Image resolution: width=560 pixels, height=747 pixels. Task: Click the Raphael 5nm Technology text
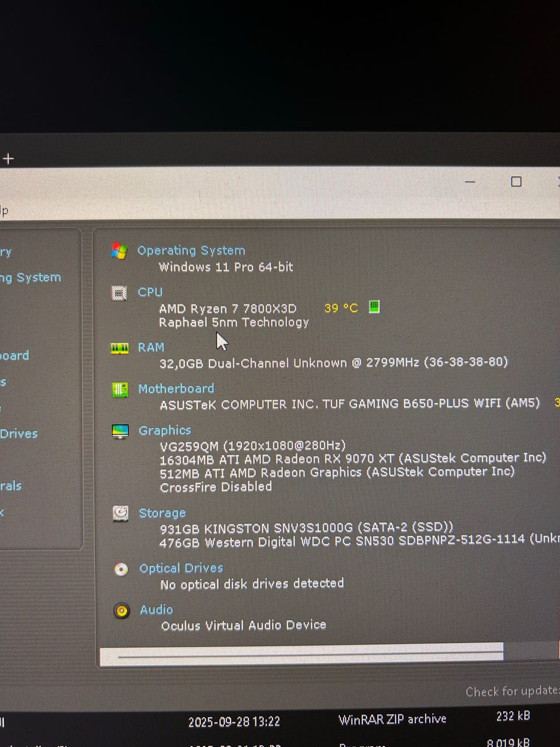[x=234, y=322]
